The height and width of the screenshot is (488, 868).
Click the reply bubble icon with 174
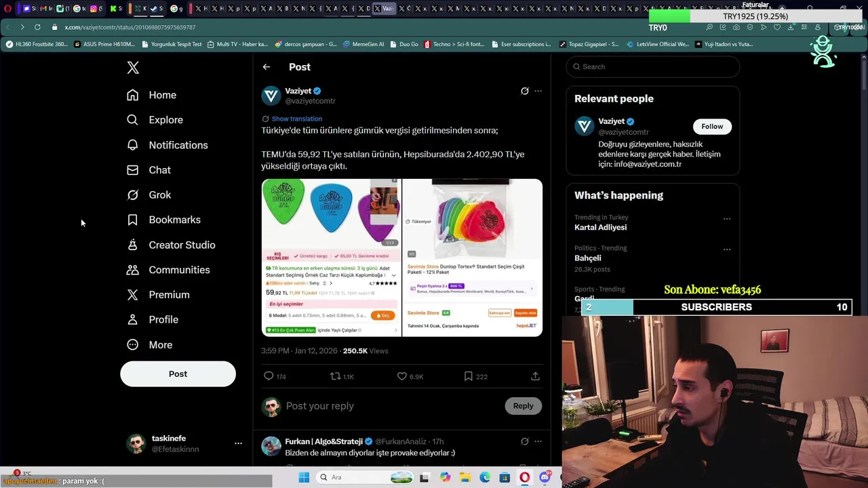coord(269,376)
